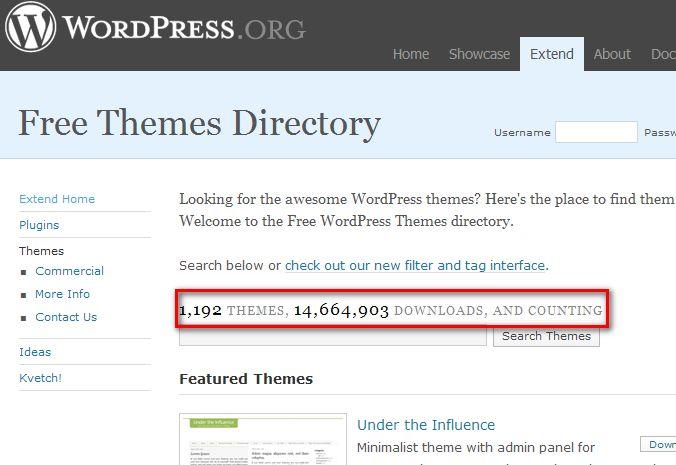Click the theme search text box
676x465 pixels.
point(334,336)
